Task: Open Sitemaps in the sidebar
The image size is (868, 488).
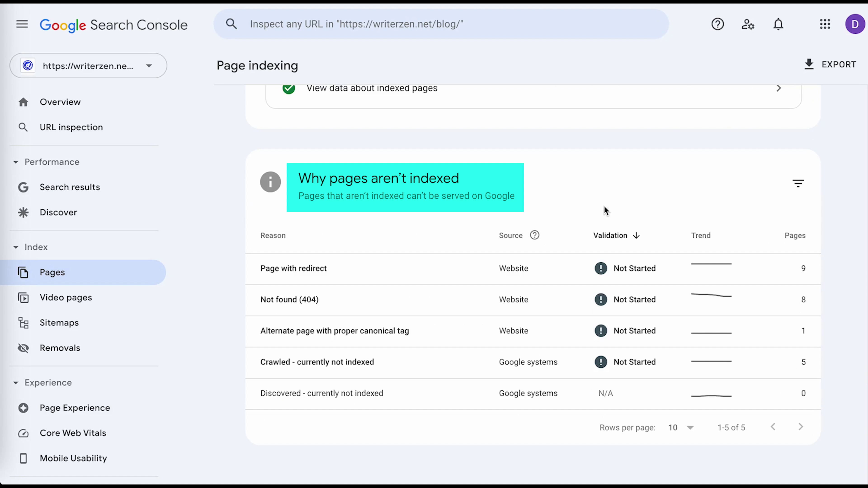Action: click(59, 323)
